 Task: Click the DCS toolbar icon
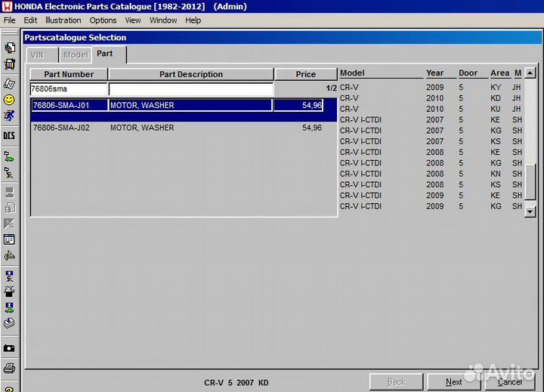[x=9, y=136]
